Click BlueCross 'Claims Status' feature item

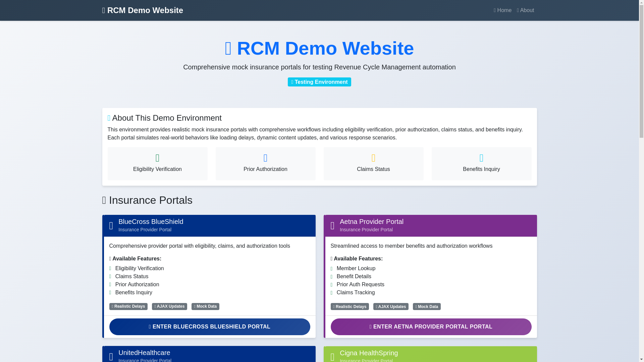(132, 277)
